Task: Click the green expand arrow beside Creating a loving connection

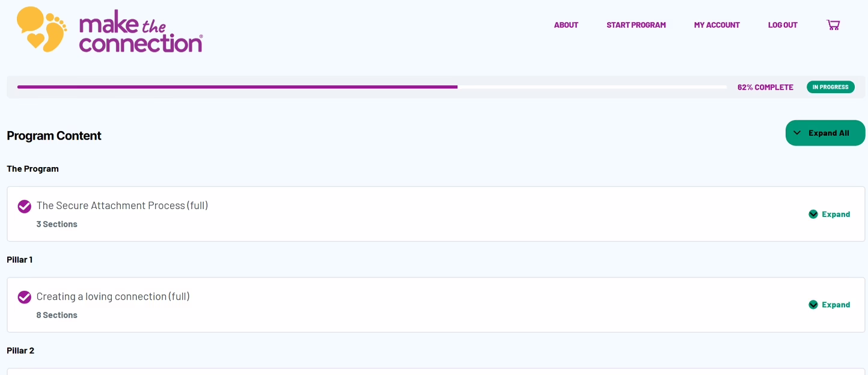Action: click(x=813, y=305)
